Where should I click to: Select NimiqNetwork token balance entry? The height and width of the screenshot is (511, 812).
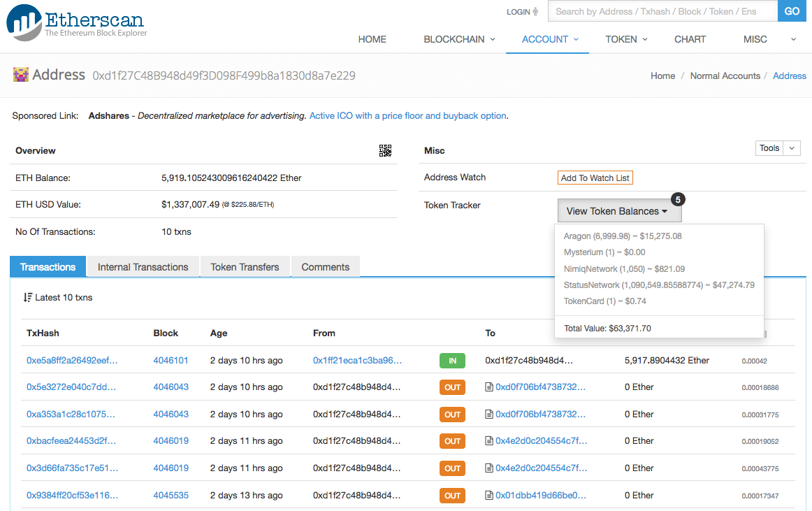tap(624, 269)
